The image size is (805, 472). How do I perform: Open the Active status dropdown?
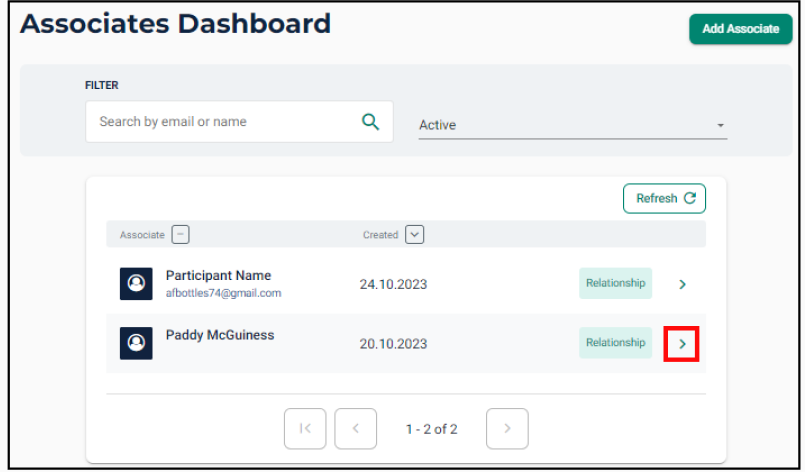click(573, 125)
